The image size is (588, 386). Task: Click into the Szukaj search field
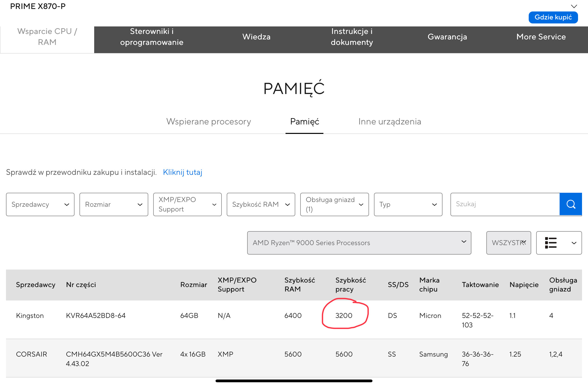[x=505, y=204]
